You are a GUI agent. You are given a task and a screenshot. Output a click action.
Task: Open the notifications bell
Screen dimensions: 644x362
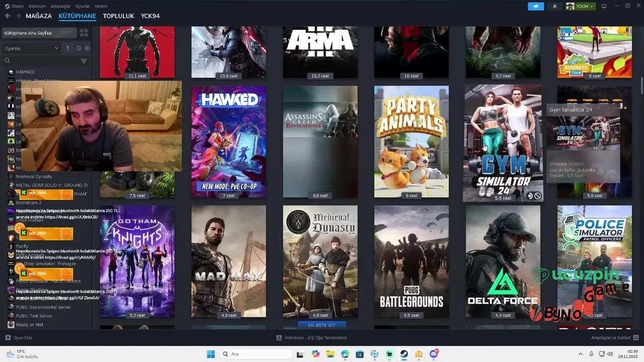pos(555,6)
